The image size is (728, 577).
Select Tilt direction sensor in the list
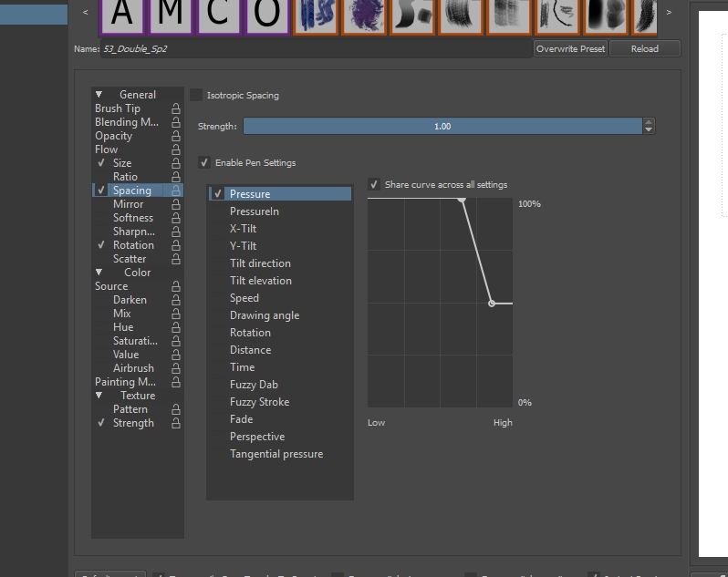260,263
